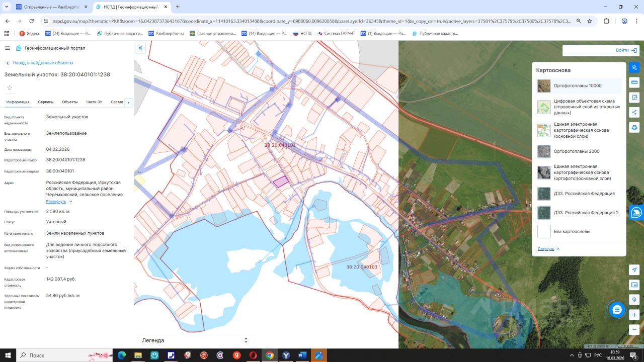Open the Рамблер/почта bookmark
This screenshot has height=362, width=644.
[x=167, y=34]
